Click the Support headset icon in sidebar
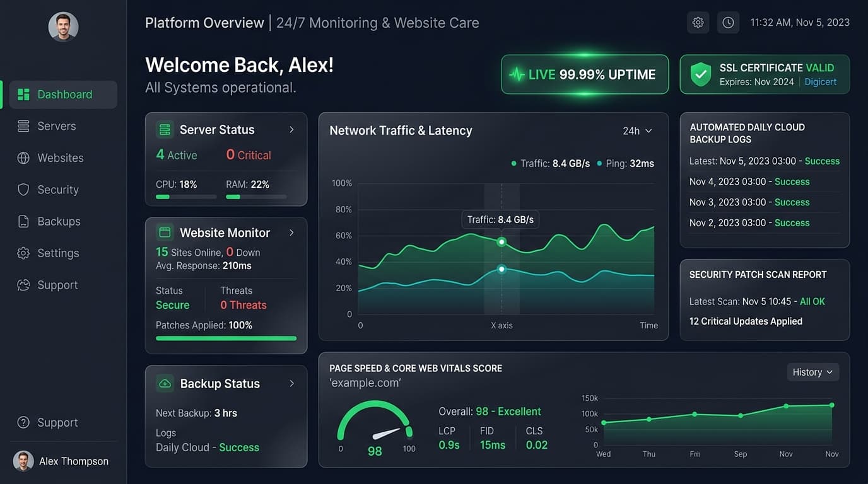This screenshot has height=484, width=868. (23, 285)
